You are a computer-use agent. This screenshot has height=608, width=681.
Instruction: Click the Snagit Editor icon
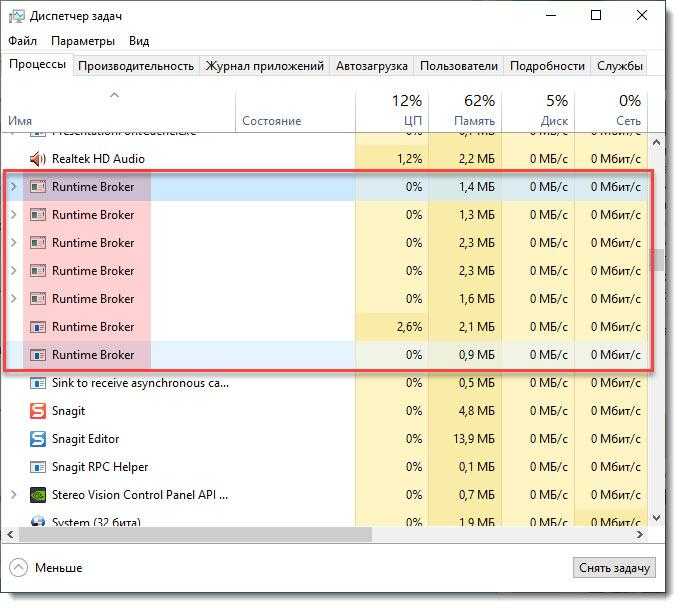[38, 439]
